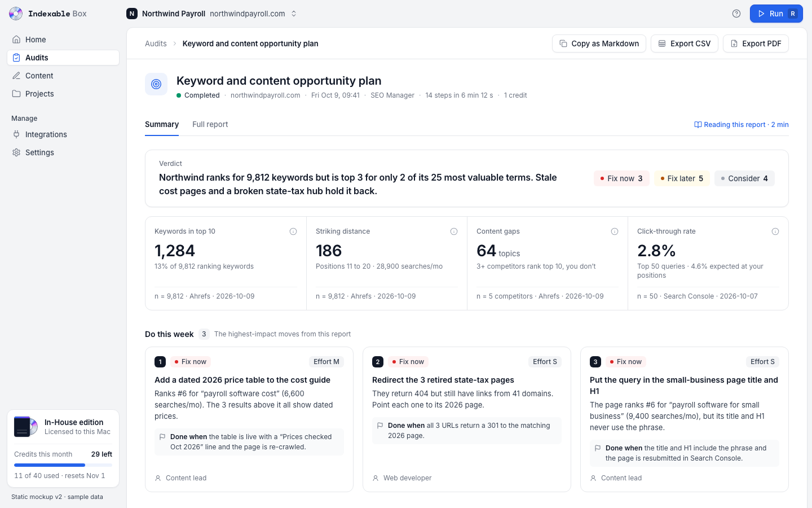Export the report as PDF
812x508 pixels.
(756, 43)
